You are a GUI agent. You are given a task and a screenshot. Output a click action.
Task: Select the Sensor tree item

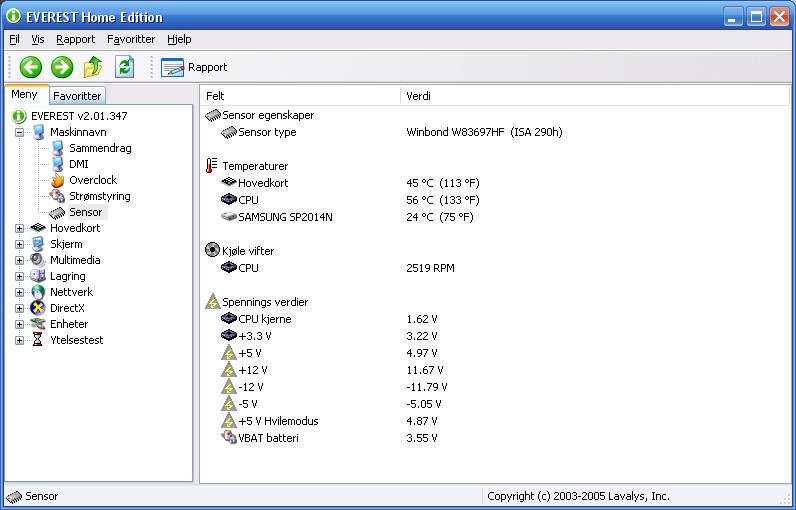pos(85,212)
